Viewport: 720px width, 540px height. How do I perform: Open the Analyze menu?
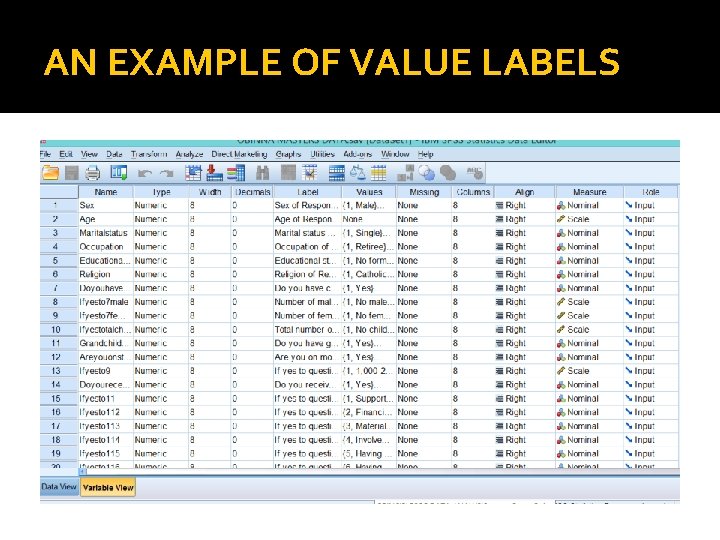(x=189, y=154)
